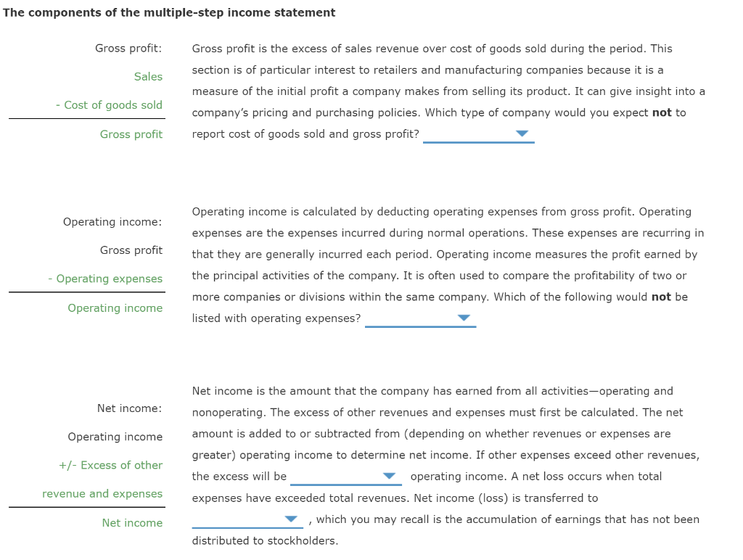This screenshot has width=743, height=560.
Task: Select the green "Net income" total label
Action: click(x=133, y=523)
